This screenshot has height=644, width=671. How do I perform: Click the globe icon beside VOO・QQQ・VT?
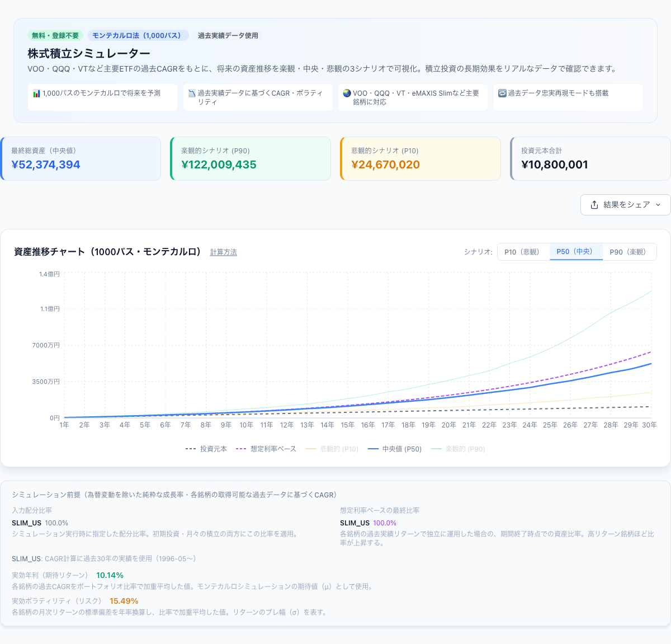click(347, 93)
